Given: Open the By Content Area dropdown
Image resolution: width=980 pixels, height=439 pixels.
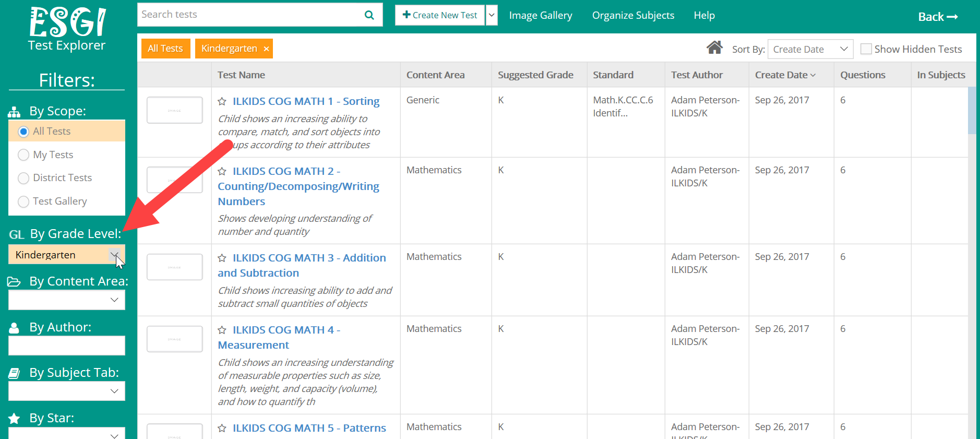Looking at the screenshot, I should [67, 300].
